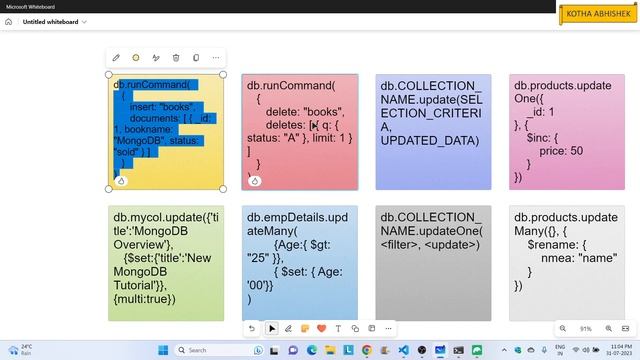
Task: Click the Home icon in Whiteboard header
Action: coord(9,22)
